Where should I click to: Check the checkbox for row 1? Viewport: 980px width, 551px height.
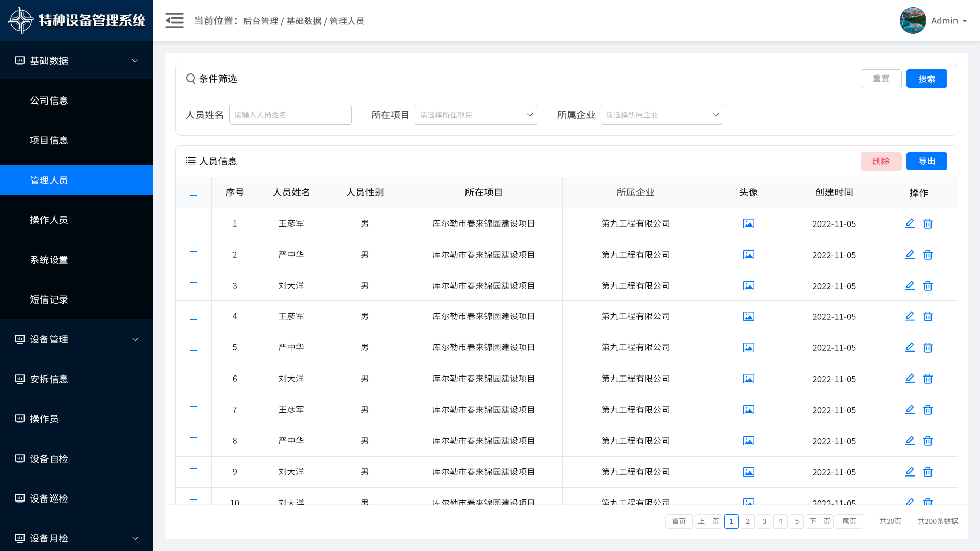point(193,223)
